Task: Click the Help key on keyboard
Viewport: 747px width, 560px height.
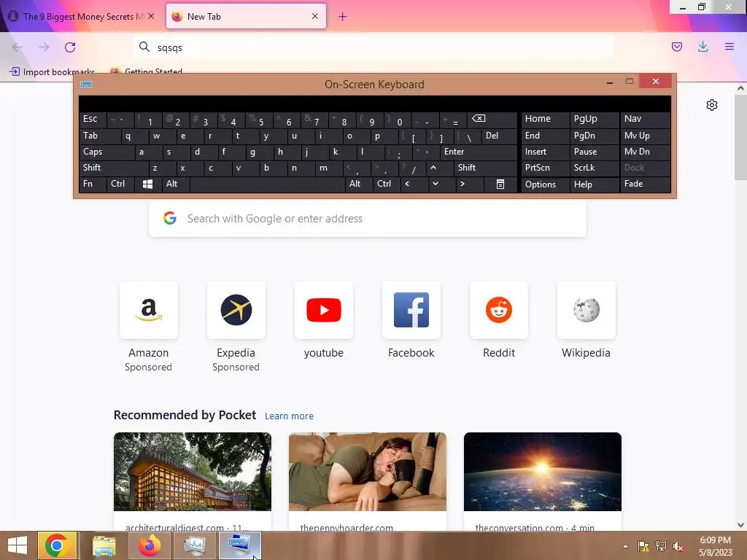Action: tap(594, 184)
